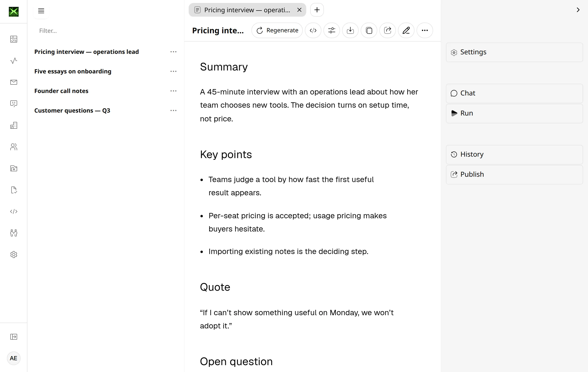The image size is (588, 372).
Task: Open more options for Founder call notes
Action: (173, 91)
